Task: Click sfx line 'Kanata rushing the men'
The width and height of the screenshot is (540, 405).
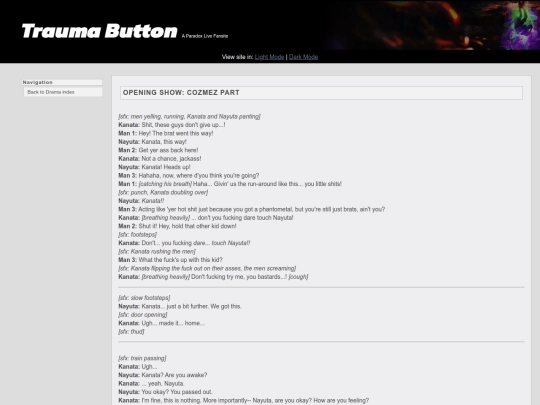Action: (157, 251)
